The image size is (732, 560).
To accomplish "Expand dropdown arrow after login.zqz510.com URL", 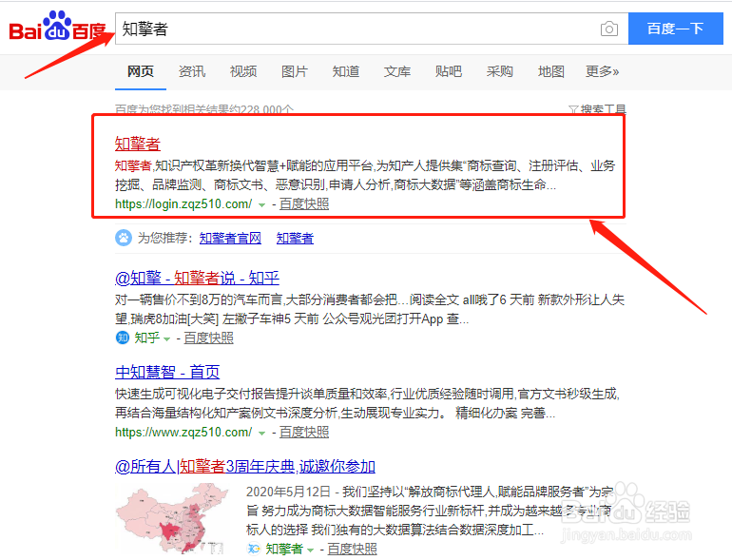I will (261, 205).
